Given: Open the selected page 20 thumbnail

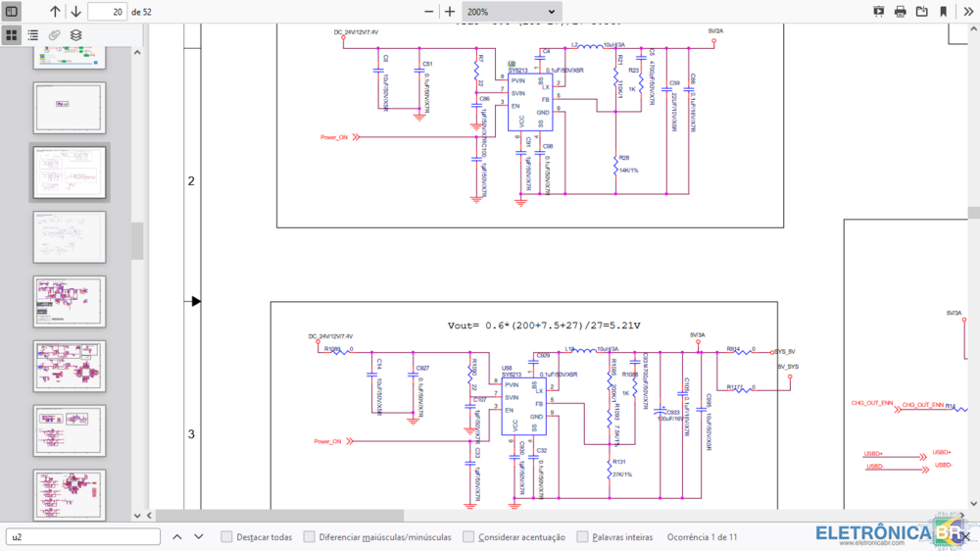Looking at the screenshot, I should pyautogui.click(x=70, y=172).
